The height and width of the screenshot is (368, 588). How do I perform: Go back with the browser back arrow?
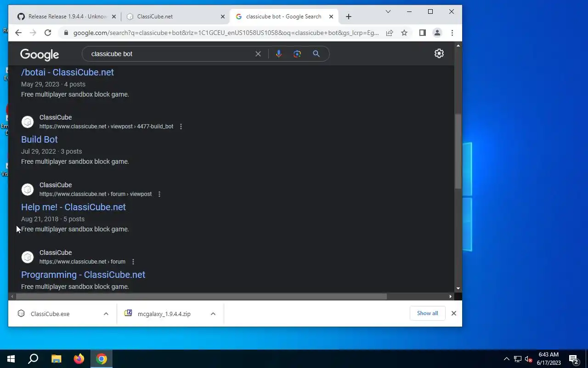click(18, 33)
